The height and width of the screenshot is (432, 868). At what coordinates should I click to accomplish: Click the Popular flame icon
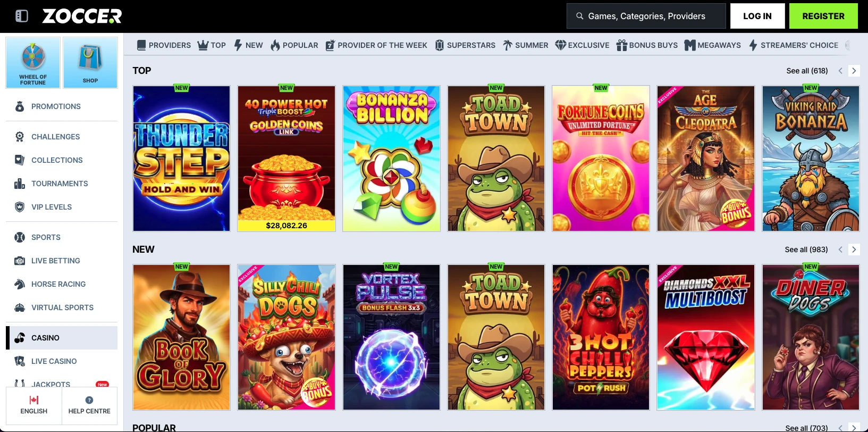[275, 45]
